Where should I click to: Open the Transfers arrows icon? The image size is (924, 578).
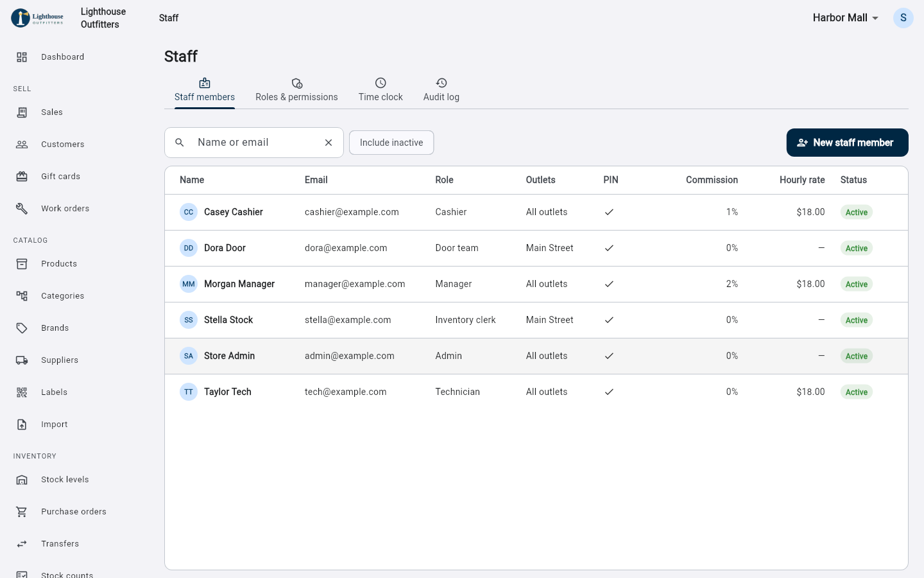coord(22,544)
